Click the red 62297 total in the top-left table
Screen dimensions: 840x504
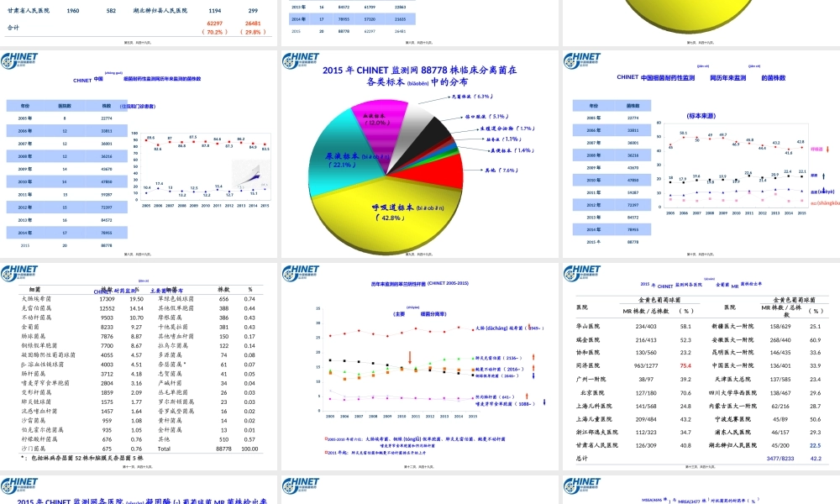[x=214, y=24]
